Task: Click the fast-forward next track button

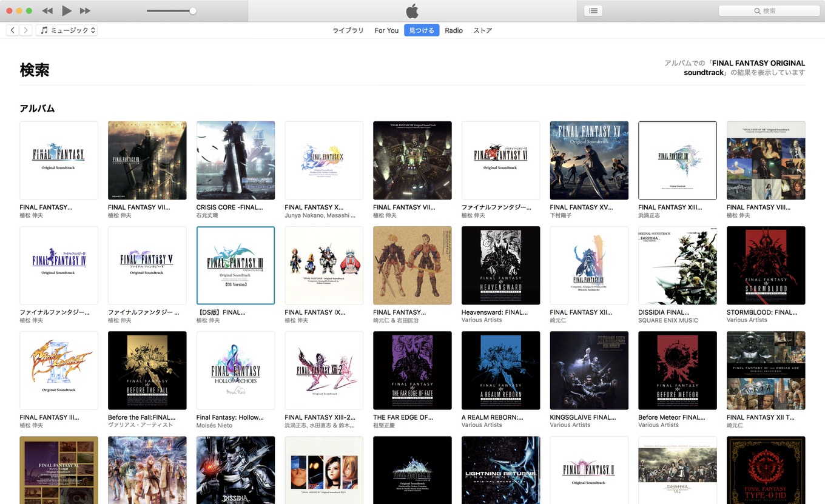Action: pyautogui.click(x=85, y=11)
